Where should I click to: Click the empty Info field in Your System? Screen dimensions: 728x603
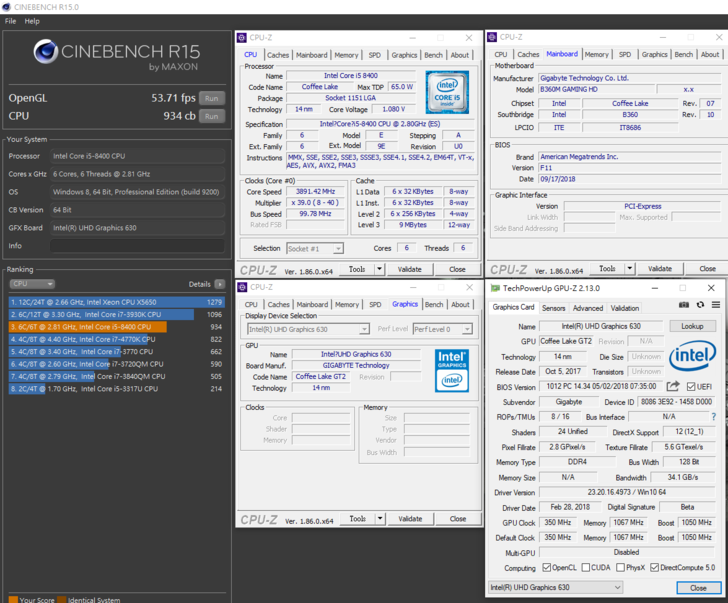tap(138, 245)
